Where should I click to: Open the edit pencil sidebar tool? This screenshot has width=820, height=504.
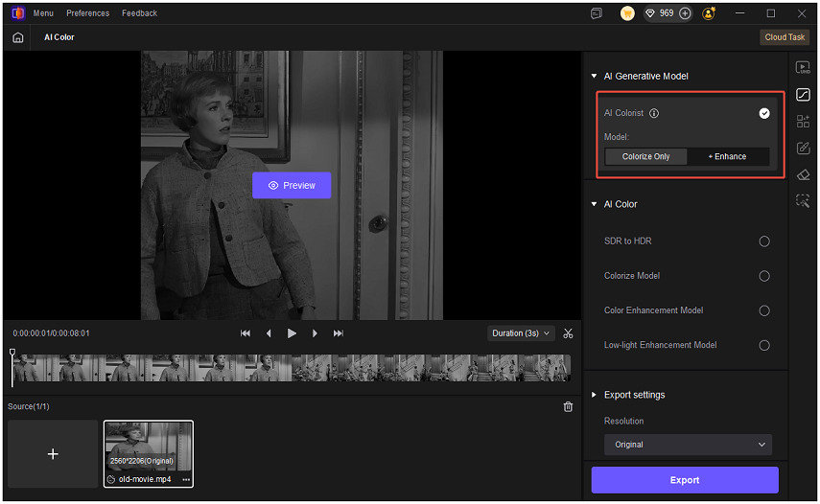click(803, 149)
